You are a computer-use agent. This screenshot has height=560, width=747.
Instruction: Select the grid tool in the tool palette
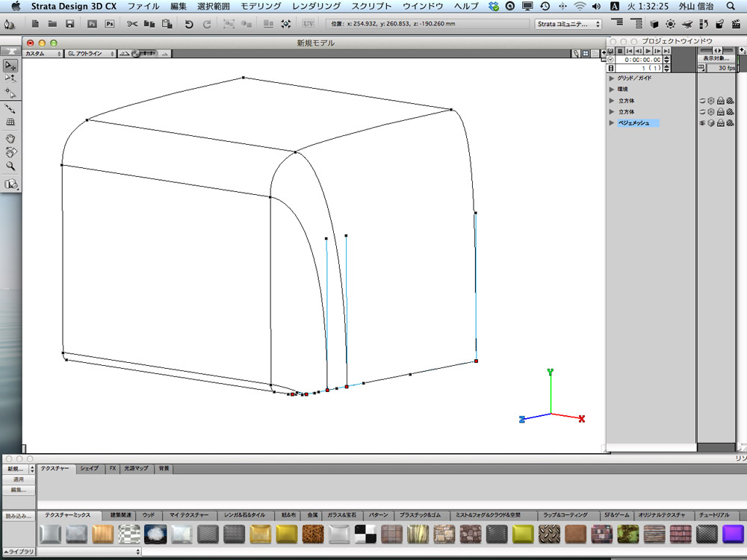point(10,122)
